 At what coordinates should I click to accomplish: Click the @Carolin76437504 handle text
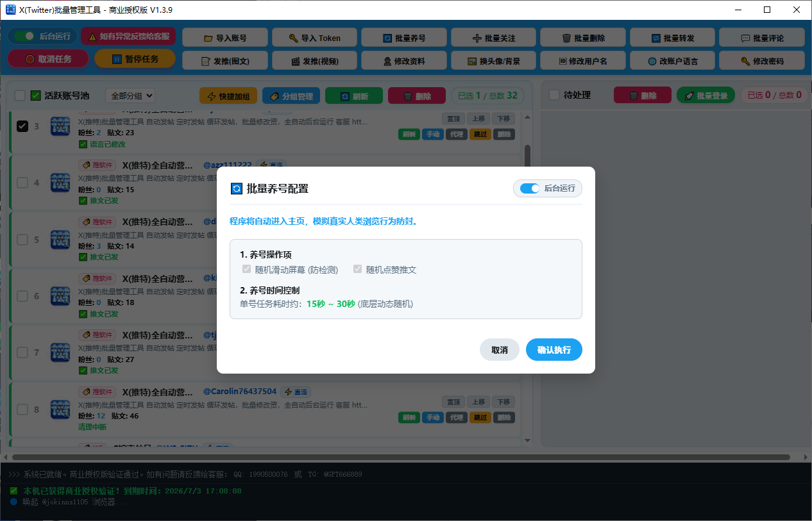[x=240, y=392]
